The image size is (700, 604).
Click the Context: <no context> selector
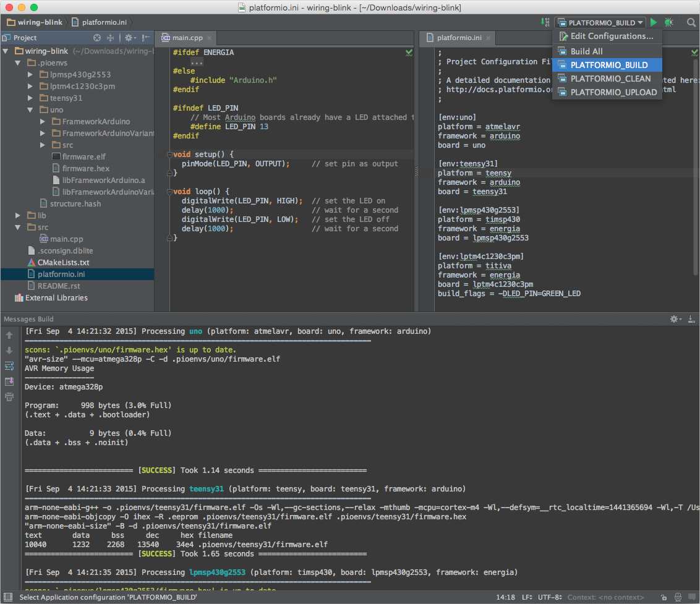click(x=606, y=597)
